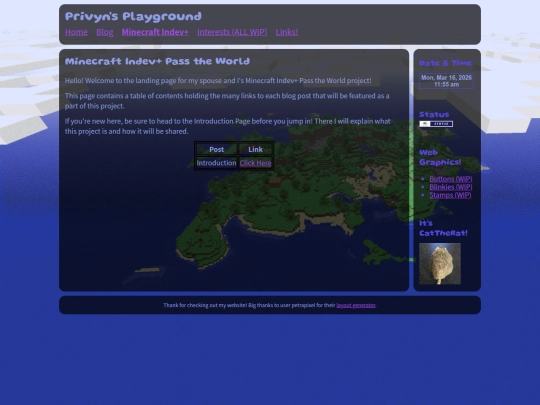Open Buttons (WIP) web graphics link
The width and height of the screenshot is (540, 405).
450,179
